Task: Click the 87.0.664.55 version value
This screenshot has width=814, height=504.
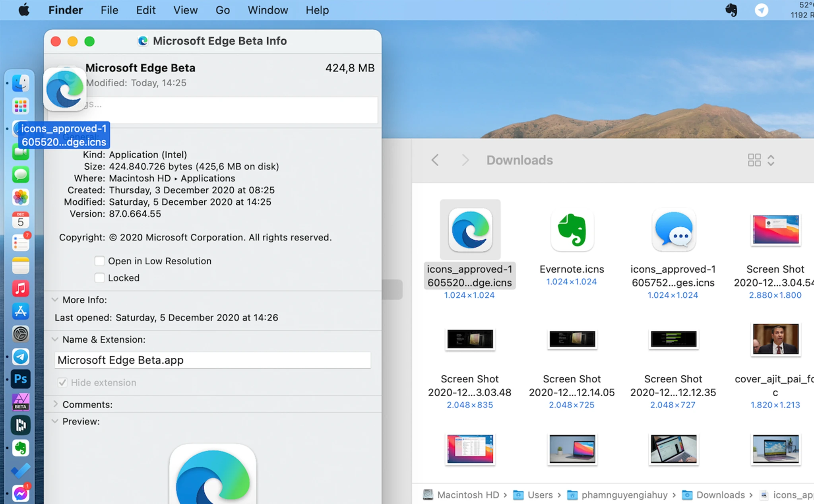Action: (135, 213)
